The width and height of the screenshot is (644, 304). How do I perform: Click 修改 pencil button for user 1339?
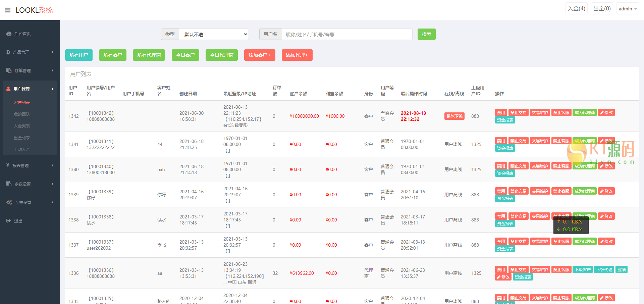606,191
